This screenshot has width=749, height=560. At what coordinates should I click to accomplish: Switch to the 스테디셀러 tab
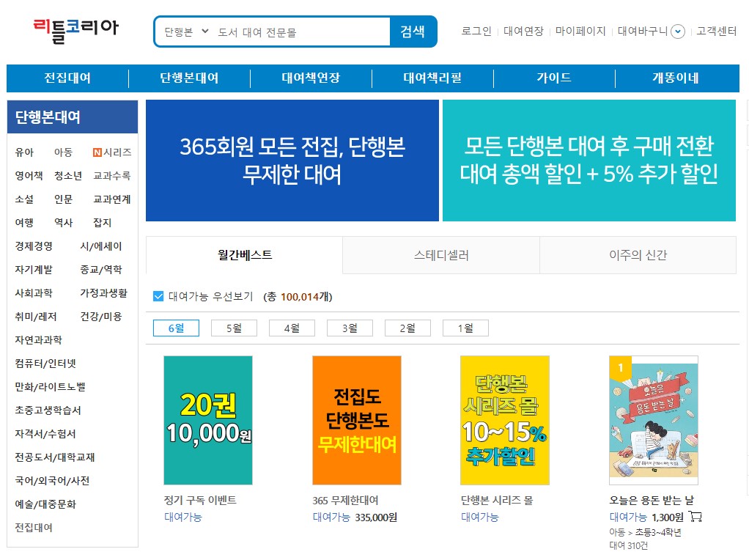coord(440,255)
